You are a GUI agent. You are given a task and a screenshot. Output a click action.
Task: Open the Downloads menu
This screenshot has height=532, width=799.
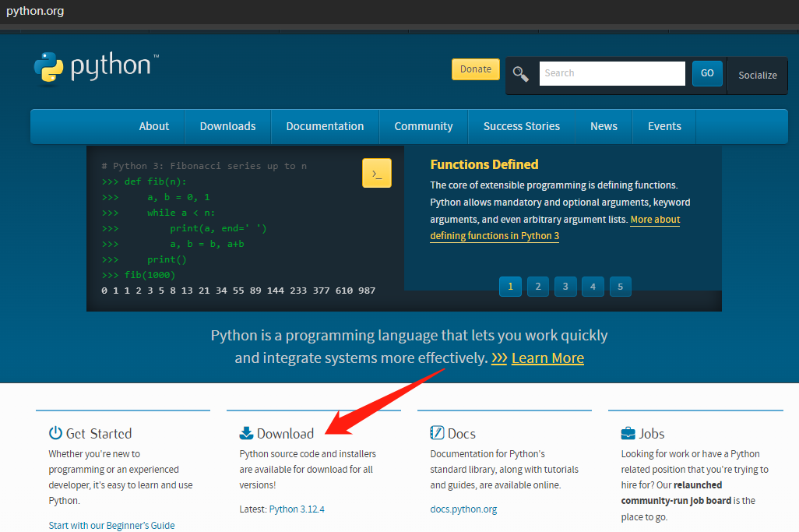click(227, 126)
